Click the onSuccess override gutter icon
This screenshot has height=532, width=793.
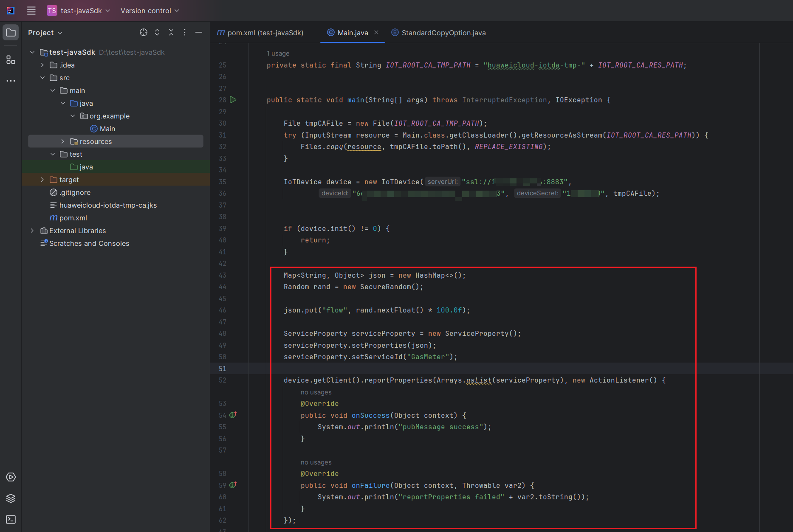233,415
